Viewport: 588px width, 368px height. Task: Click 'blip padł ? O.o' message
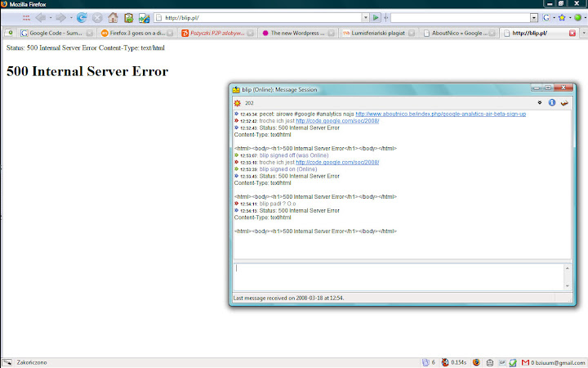coord(278,204)
